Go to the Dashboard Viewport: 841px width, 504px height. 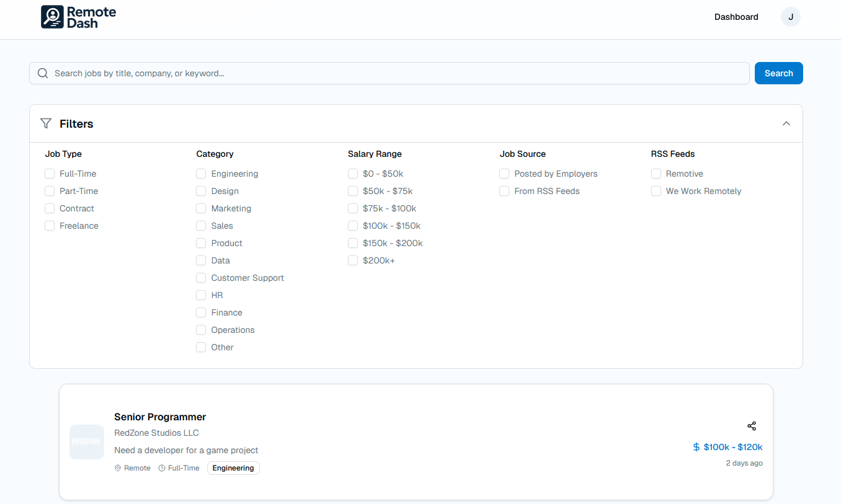(736, 17)
